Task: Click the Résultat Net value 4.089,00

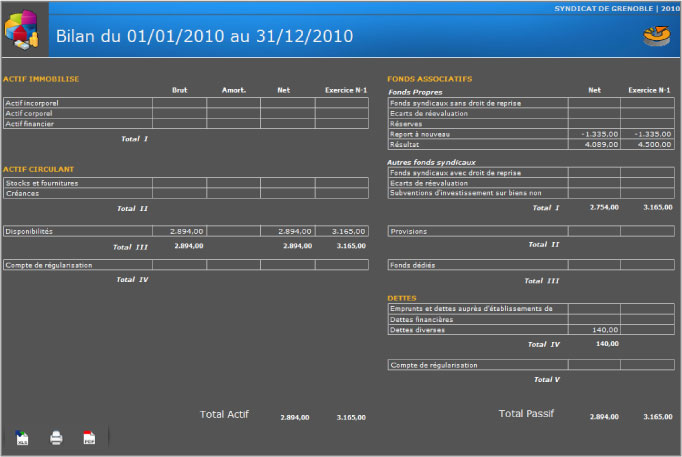Action: pyautogui.click(x=594, y=144)
